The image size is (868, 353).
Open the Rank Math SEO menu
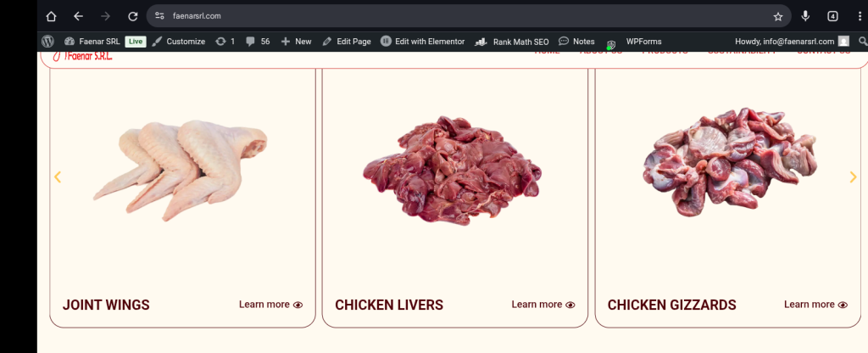click(x=512, y=42)
